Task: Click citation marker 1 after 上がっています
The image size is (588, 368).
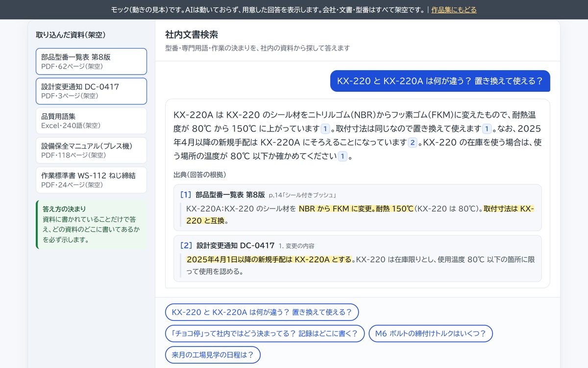Action: [x=325, y=129]
